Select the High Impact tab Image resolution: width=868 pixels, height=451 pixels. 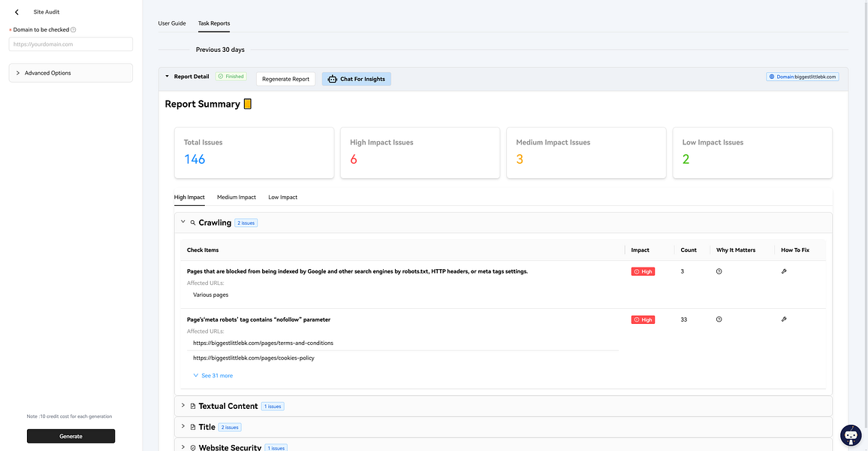click(189, 197)
